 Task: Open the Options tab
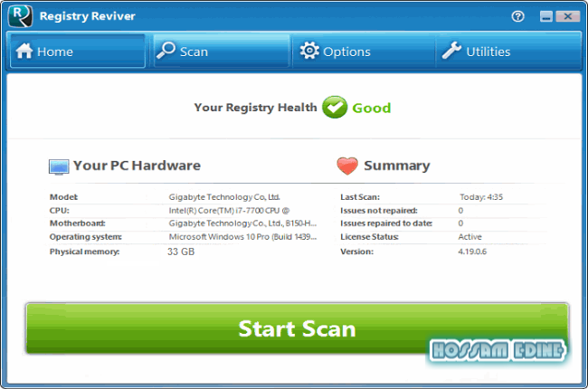(x=364, y=51)
